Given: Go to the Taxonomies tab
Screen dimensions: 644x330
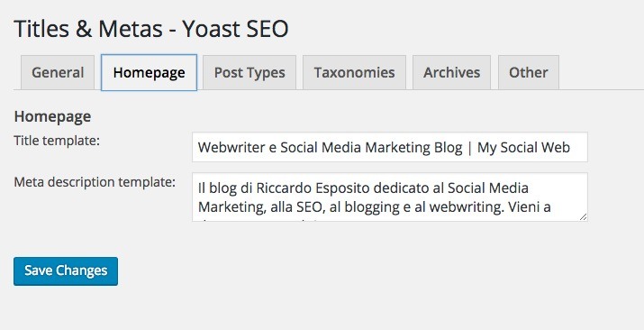Looking at the screenshot, I should [355, 73].
